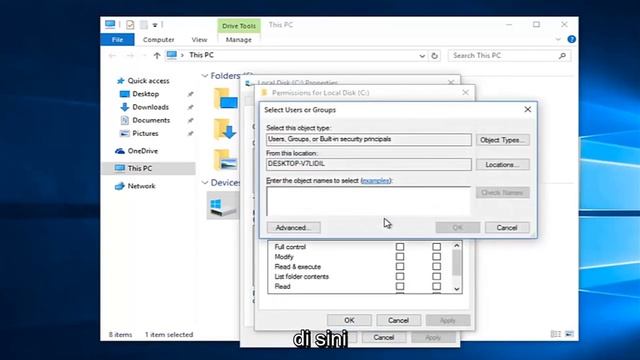The height and width of the screenshot is (360, 640).
Task: Open Explorer help icon
Action: 571,39
